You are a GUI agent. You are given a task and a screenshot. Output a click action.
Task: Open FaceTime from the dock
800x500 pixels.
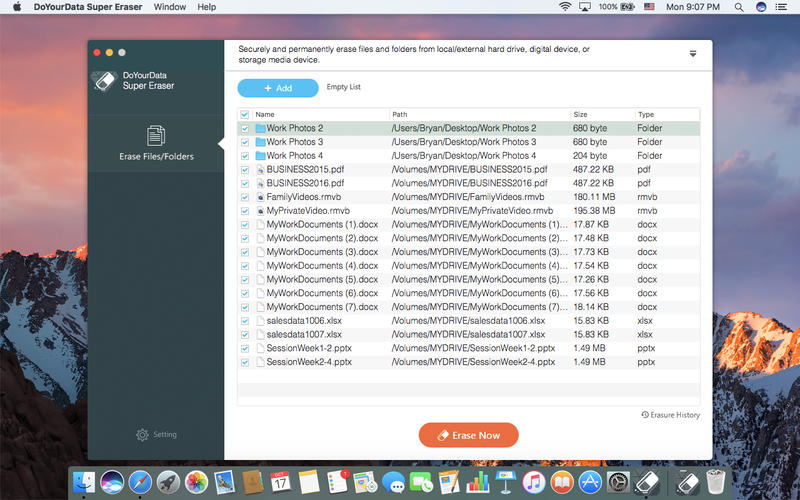click(x=421, y=482)
